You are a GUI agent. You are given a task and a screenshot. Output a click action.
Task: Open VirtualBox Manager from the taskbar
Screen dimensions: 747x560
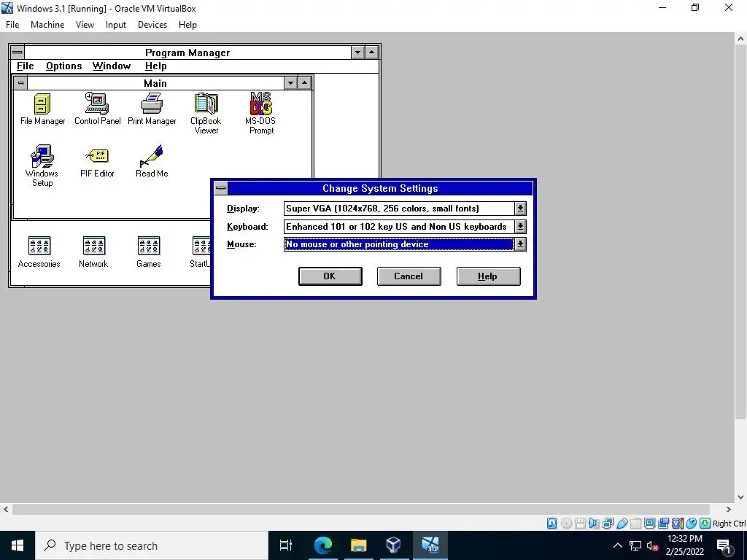(x=393, y=545)
